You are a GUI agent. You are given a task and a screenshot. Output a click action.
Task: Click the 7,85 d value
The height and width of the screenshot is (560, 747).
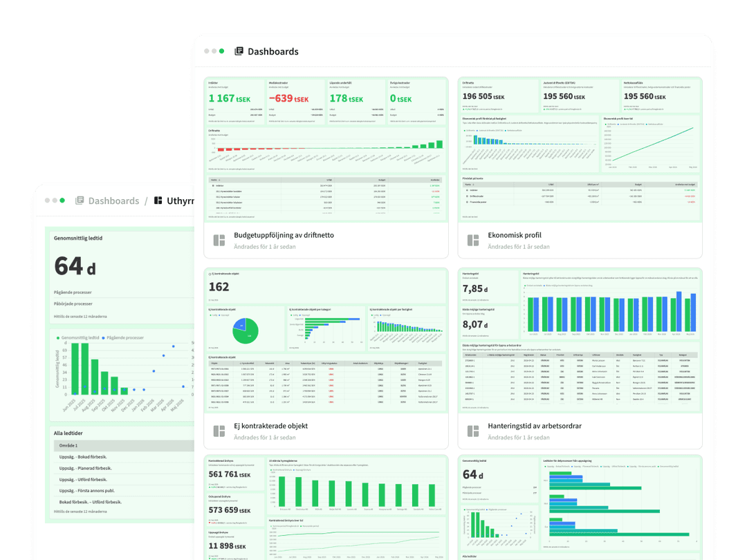(475, 288)
